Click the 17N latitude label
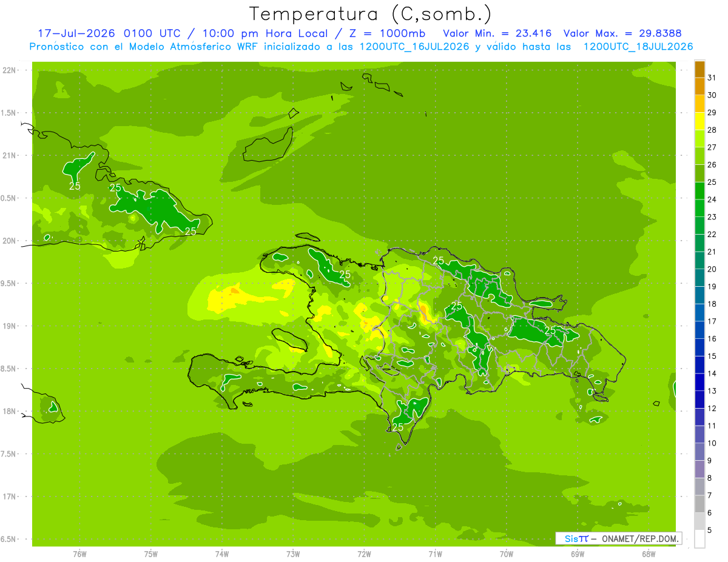This screenshot has height=562, width=728. pos(10,497)
